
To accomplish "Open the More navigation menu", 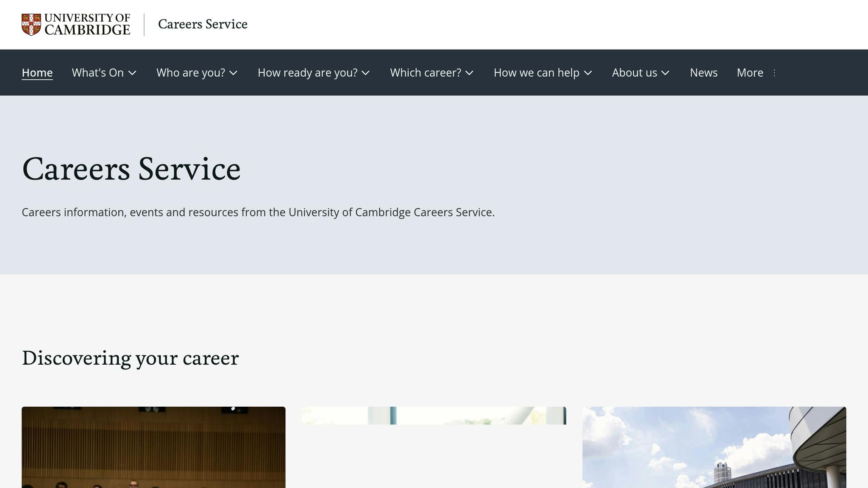I will (749, 72).
